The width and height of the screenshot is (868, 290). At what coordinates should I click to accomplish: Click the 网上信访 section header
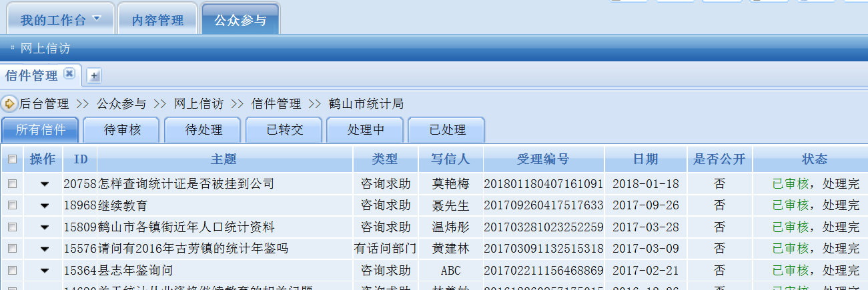coord(45,49)
